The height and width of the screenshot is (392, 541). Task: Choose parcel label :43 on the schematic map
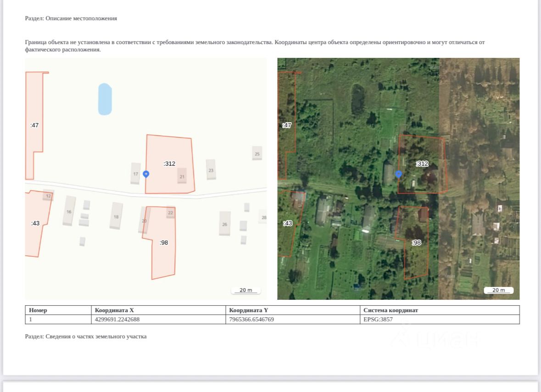point(35,223)
